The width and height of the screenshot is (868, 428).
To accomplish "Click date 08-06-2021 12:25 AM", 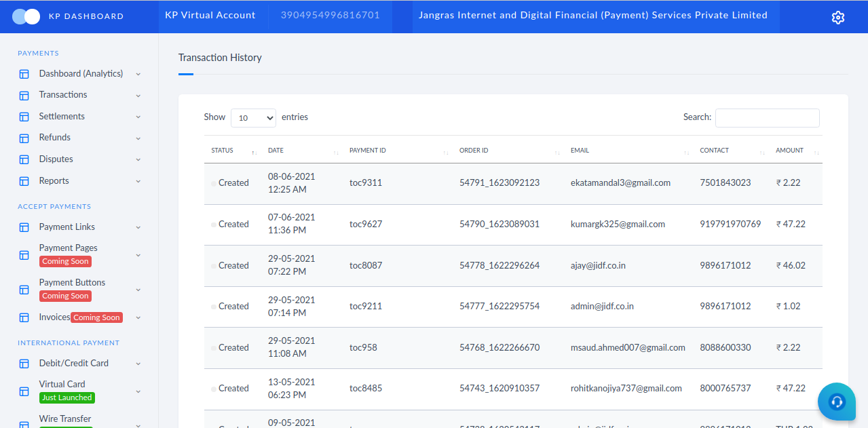I will point(292,183).
